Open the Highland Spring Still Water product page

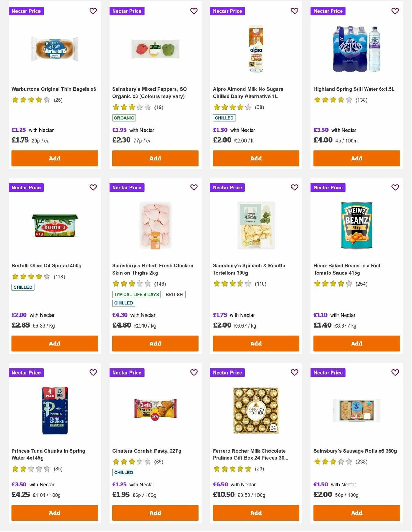[354, 89]
